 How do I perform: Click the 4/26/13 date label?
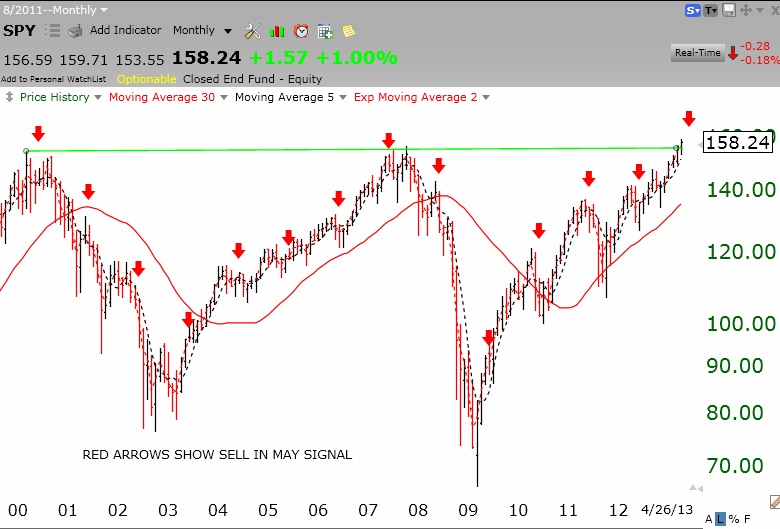(667, 510)
